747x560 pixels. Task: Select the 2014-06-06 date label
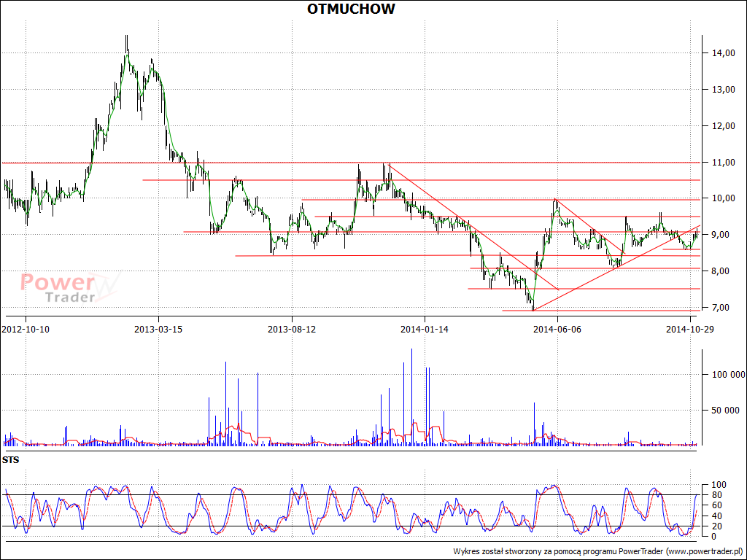[x=557, y=329]
